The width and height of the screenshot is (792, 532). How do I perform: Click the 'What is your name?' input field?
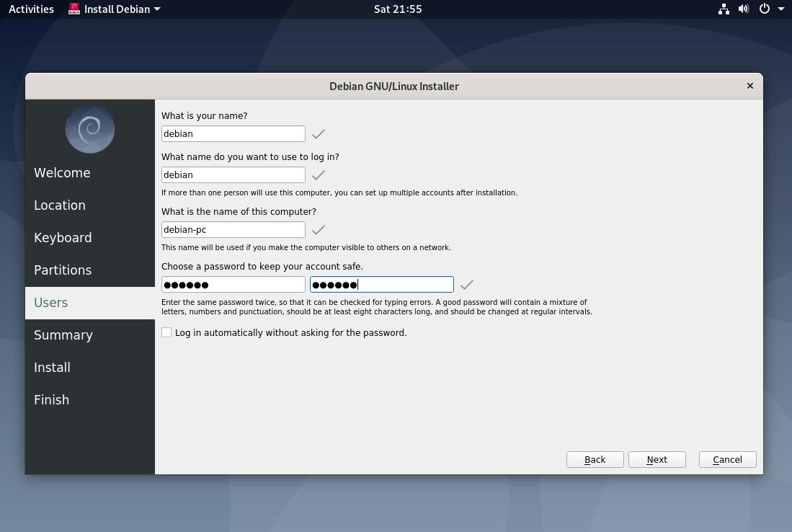click(x=233, y=134)
